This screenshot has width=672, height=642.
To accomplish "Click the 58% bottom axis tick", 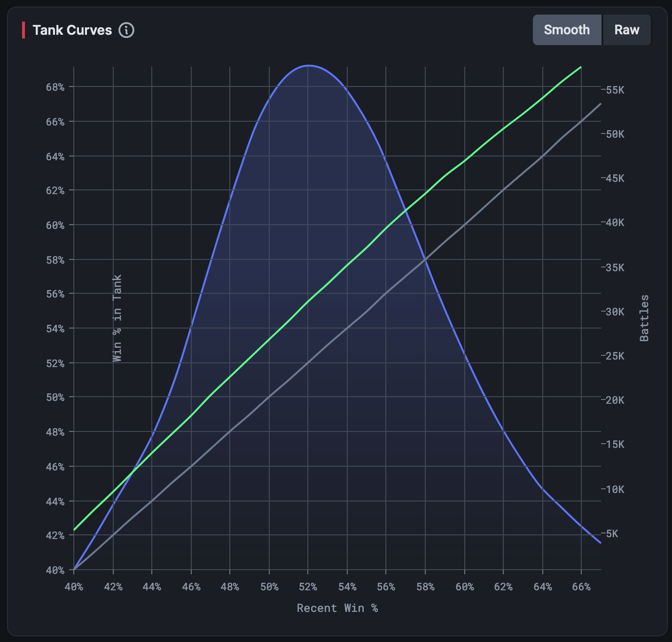I will 425,587.
